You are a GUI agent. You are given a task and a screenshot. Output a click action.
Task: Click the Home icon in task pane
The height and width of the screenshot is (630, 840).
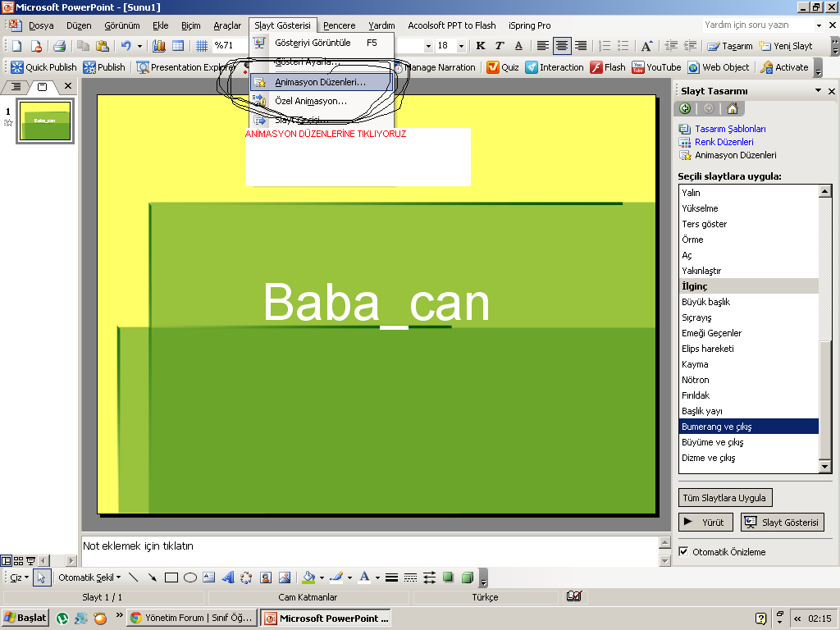coord(732,108)
